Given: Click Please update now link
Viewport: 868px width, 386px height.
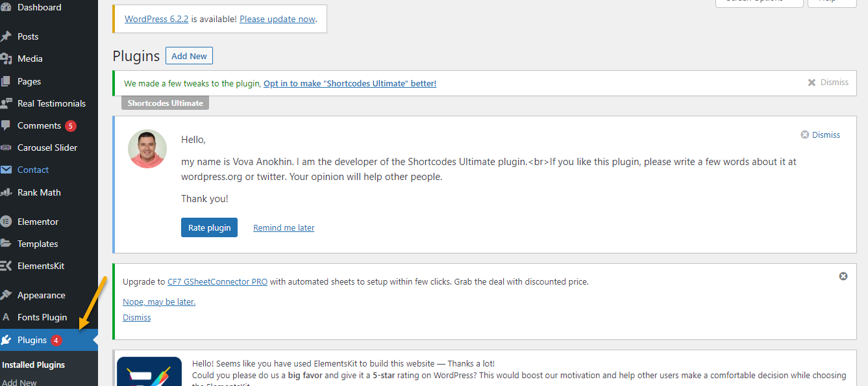Looking at the screenshot, I should pyautogui.click(x=277, y=19).
